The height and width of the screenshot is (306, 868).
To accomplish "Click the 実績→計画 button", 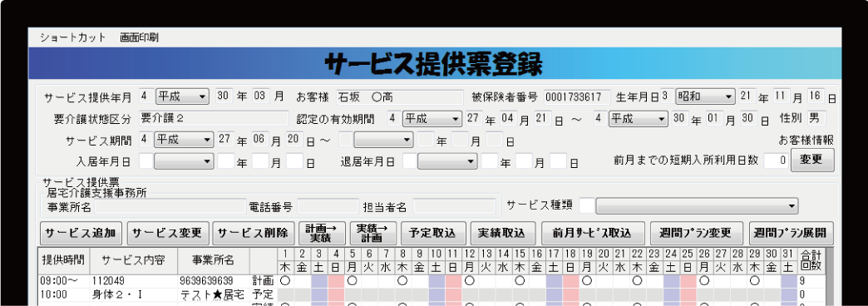I will point(373,233).
